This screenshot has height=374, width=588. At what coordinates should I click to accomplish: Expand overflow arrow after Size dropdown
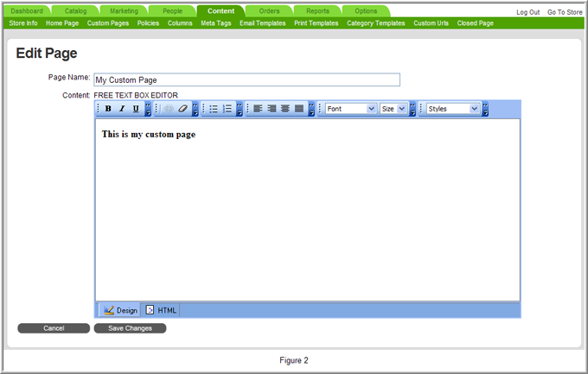tap(412, 109)
